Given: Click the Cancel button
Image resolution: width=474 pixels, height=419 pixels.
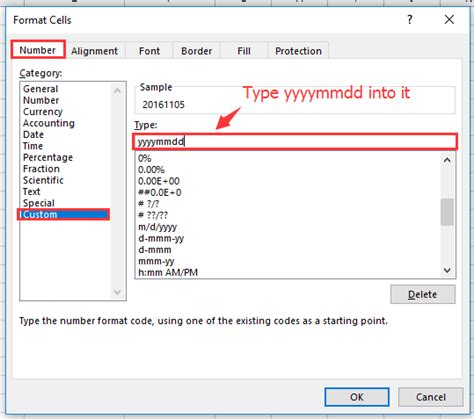Looking at the screenshot, I should click(x=431, y=397).
